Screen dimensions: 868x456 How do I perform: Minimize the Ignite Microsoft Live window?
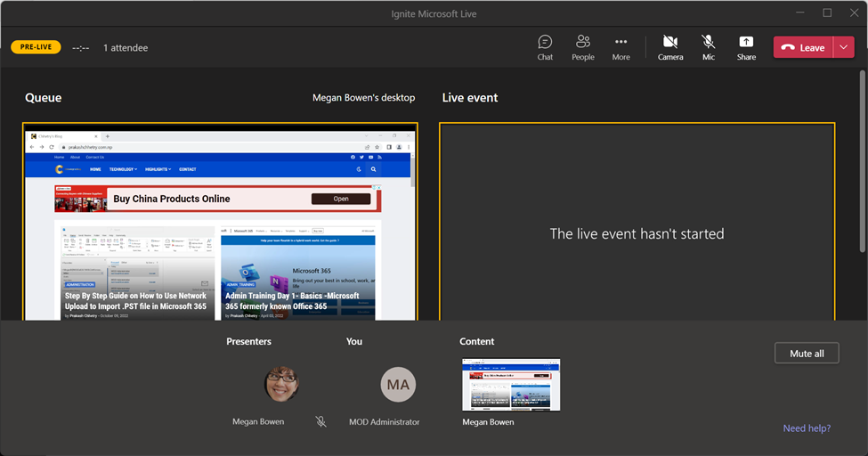pos(800,12)
